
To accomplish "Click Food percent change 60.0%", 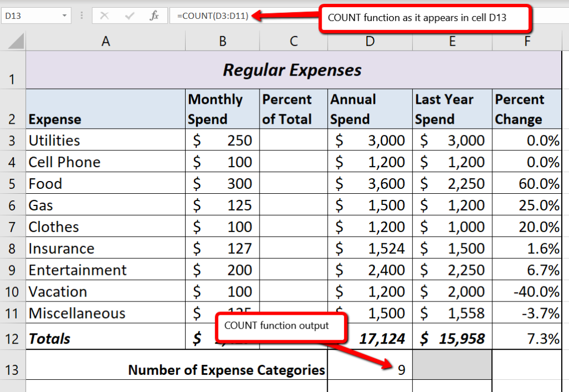I will pos(527,183).
